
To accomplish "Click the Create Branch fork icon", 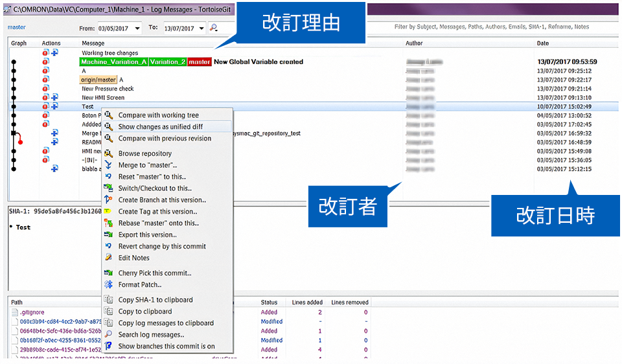I will (108, 199).
